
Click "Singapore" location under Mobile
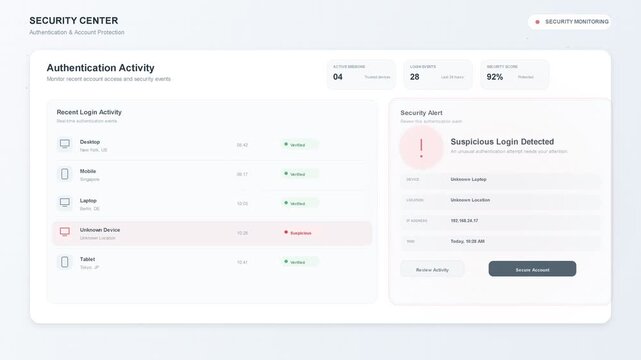point(90,179)
